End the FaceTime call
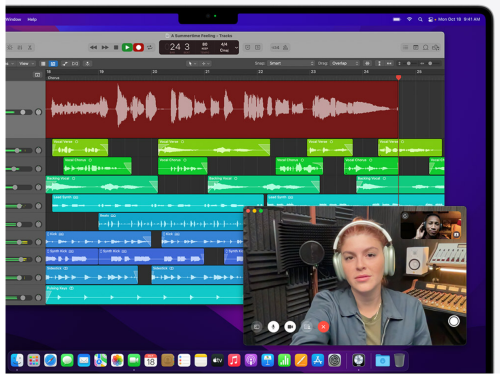Viewport: 500px width, 383px height. pos(323,327)
